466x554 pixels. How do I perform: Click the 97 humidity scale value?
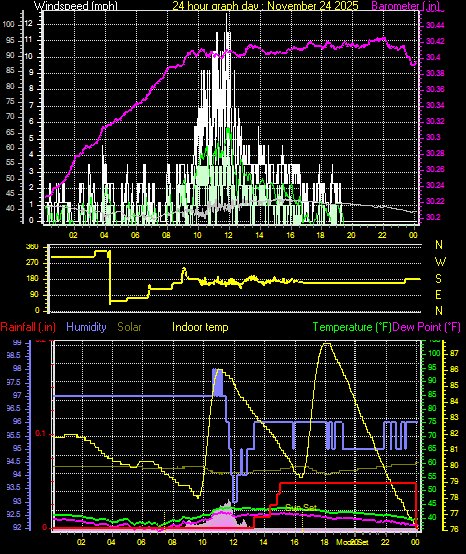(17, 395)
